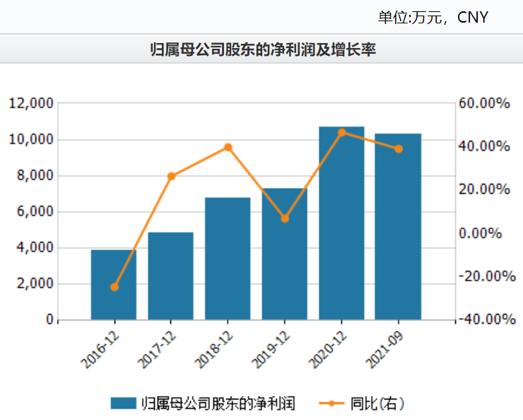Screen dimensions: 523x420
Task: Click the 2021-09 x-axis label
Action: 385,349
